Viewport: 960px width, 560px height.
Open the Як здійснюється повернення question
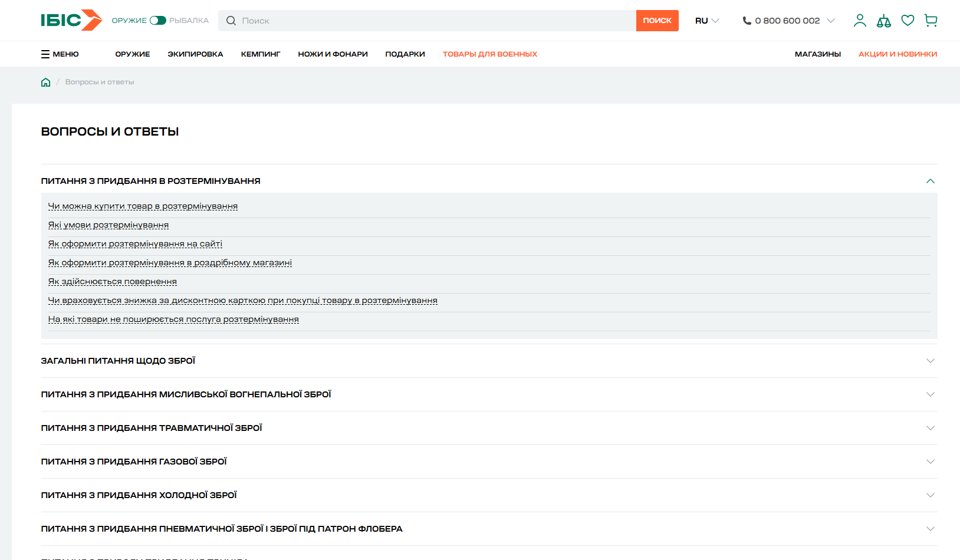pyautogui.click(x=113, y=282)
